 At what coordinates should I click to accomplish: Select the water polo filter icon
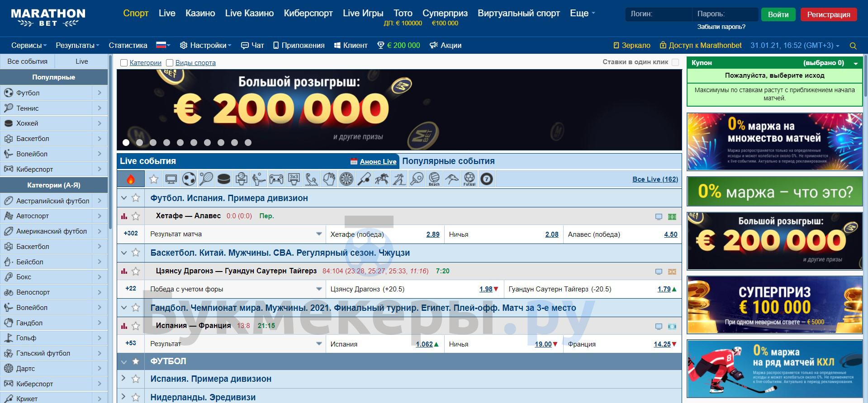tap(312, 179)
